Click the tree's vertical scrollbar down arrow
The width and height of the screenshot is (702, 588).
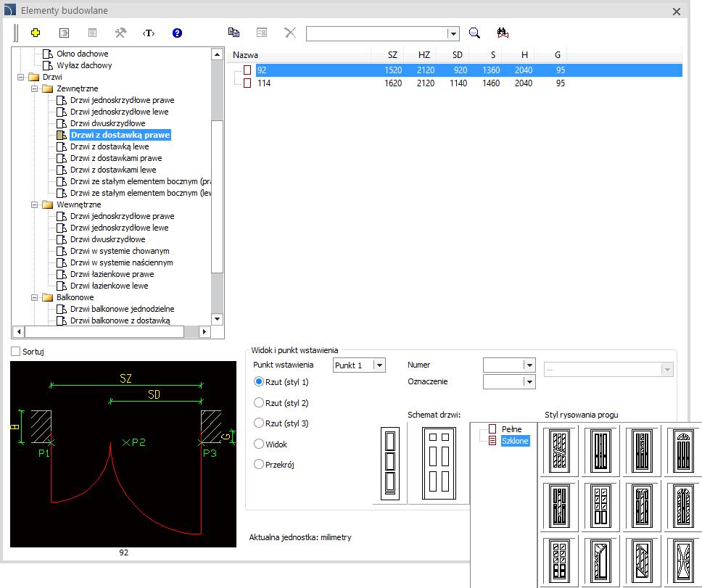[x=217, y=319]
